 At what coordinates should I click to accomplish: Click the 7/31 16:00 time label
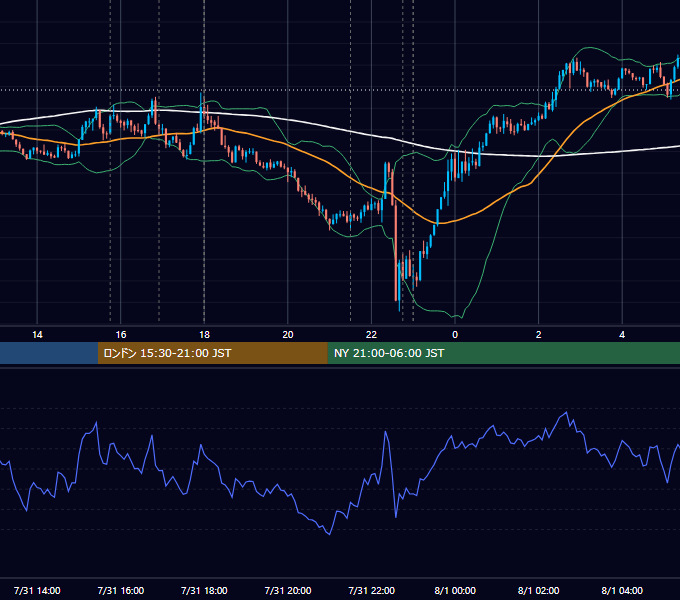pyautogui.click(x=121, y=590)
